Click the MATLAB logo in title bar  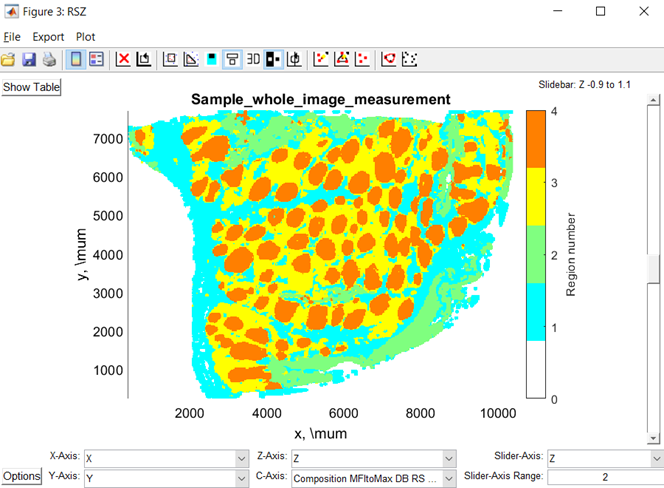click(x=11, y=11)
